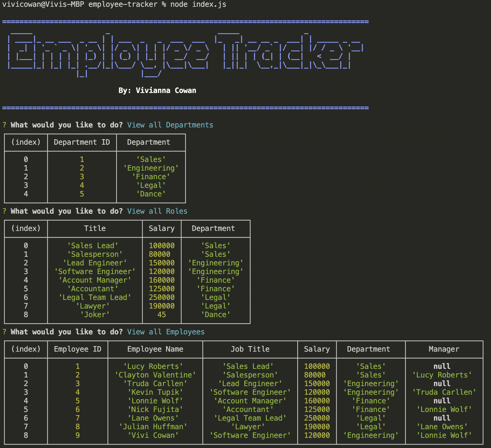The height and width of the screenshot is (448, 491).
Task: Click 'Truda Carllen' in the Manager column
Action: tap(444, 392)
